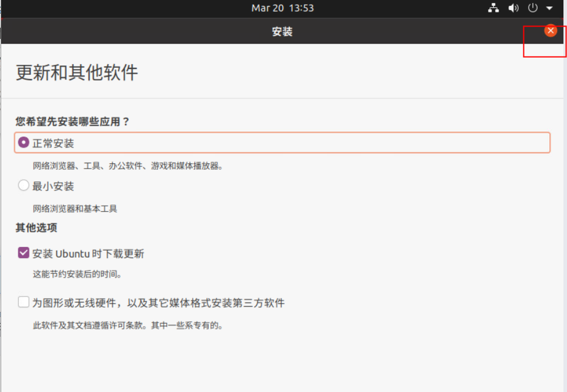Image resolution: width=567 pixels, height=392 pixels.
Task: Click the 您希望先安装哪些应用？ label
Action: click(72, 121)
